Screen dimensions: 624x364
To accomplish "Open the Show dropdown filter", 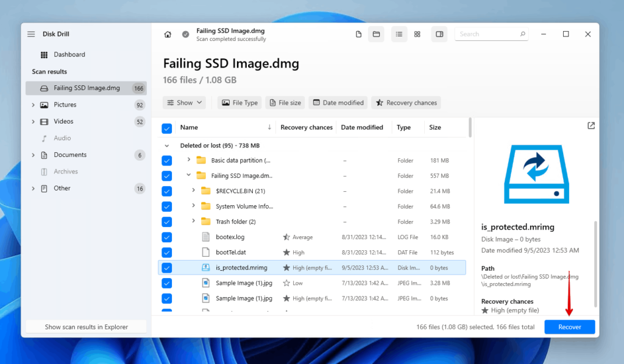I will pos(184,103).
